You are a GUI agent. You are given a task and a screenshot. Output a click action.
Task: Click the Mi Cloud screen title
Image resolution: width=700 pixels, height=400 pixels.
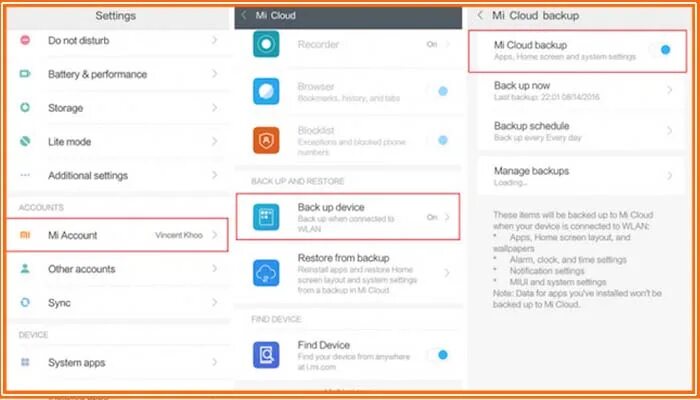click(275, 15)
